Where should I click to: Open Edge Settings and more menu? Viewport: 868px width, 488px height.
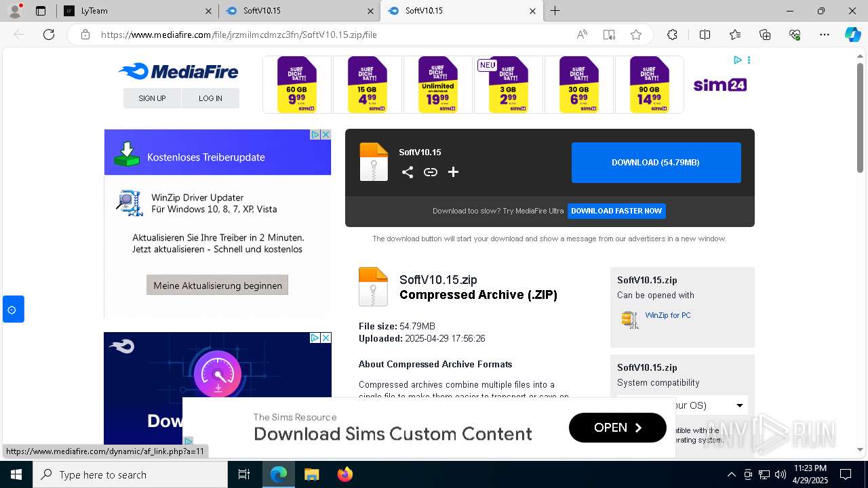click(x=825, y=35)
